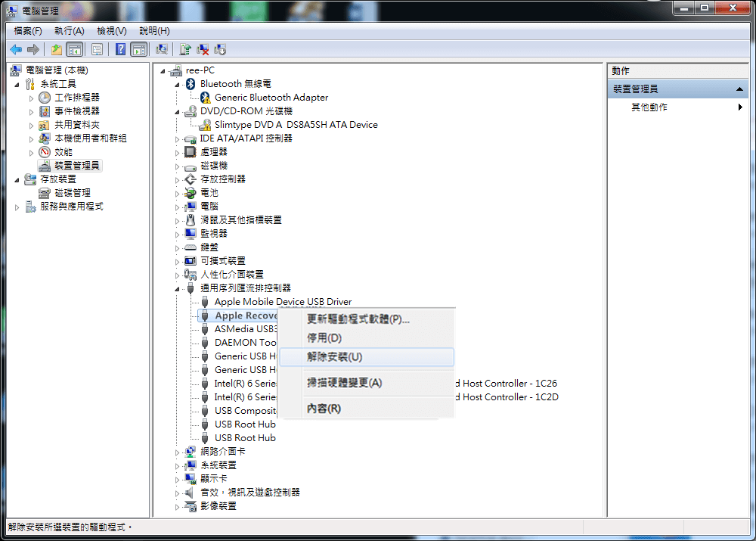Viewport: 756px width, 541px height.
Task: Choose 解除安裝(U) from the context menu
Action: click(333, 356)
